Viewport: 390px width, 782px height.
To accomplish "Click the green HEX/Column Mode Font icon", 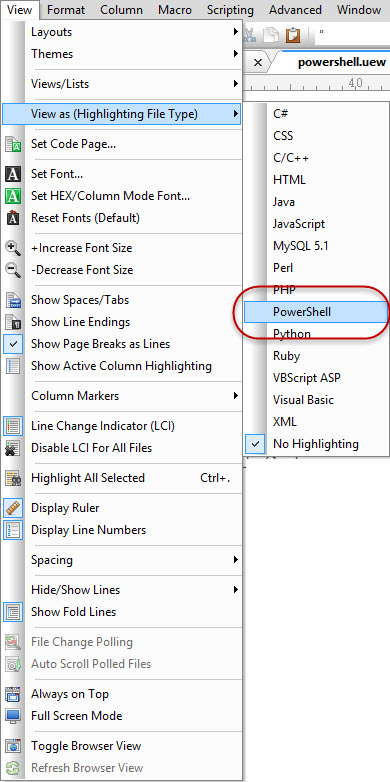I will tap(12, 196).
